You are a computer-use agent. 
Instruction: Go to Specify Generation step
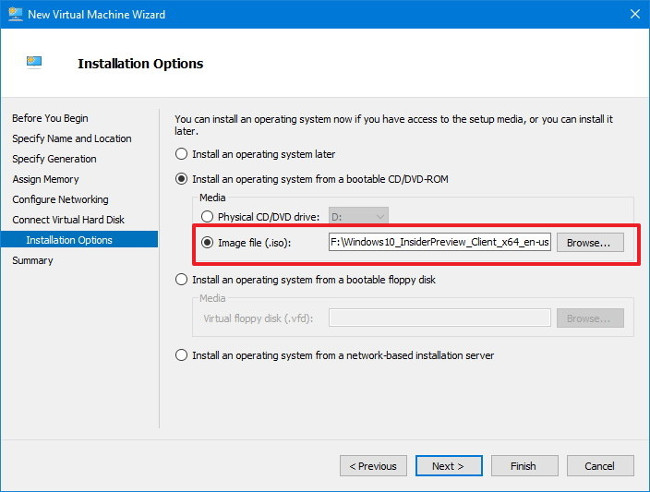pyautogui.click(x=54, y=159)
